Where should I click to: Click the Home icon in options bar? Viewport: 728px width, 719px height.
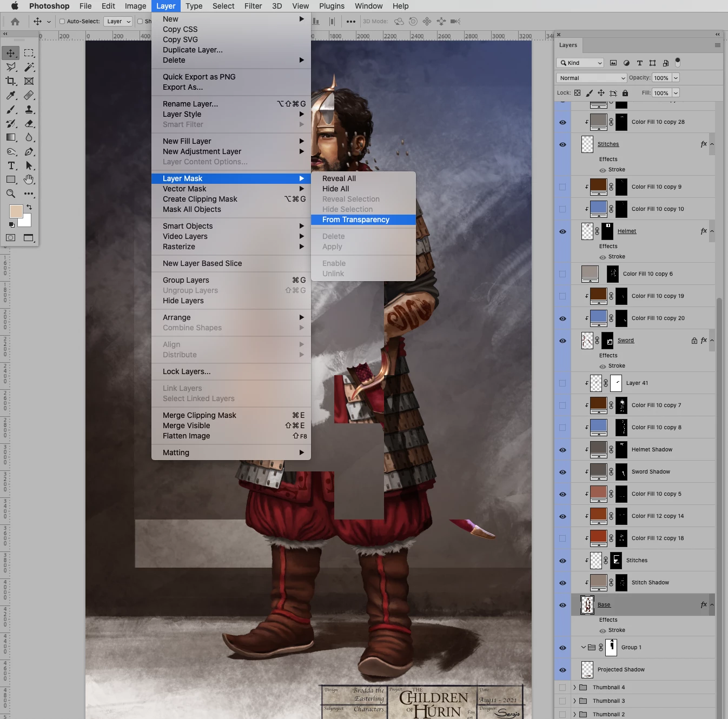coord(15,22)
